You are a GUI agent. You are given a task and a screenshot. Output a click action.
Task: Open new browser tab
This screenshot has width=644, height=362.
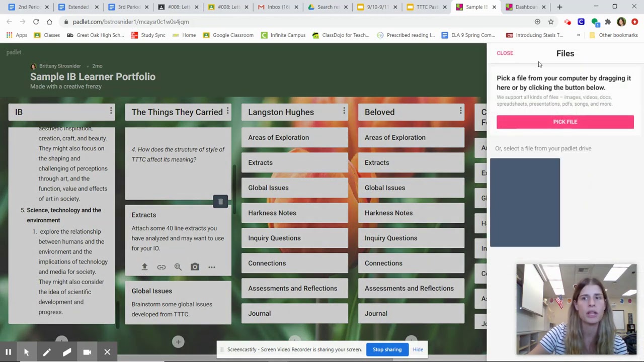click(559, 7)
